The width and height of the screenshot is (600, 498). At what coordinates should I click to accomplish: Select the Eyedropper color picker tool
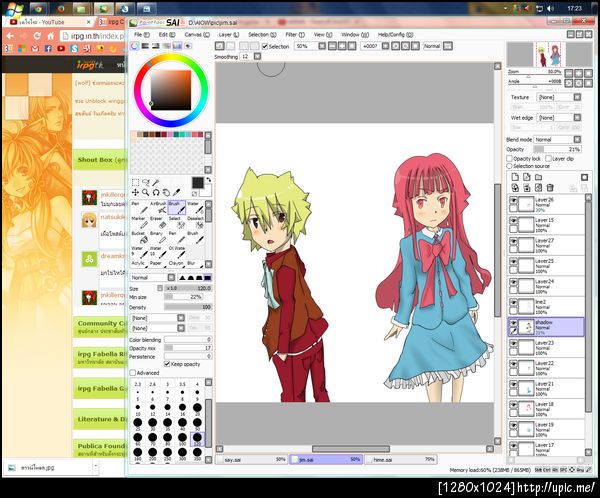176,192
